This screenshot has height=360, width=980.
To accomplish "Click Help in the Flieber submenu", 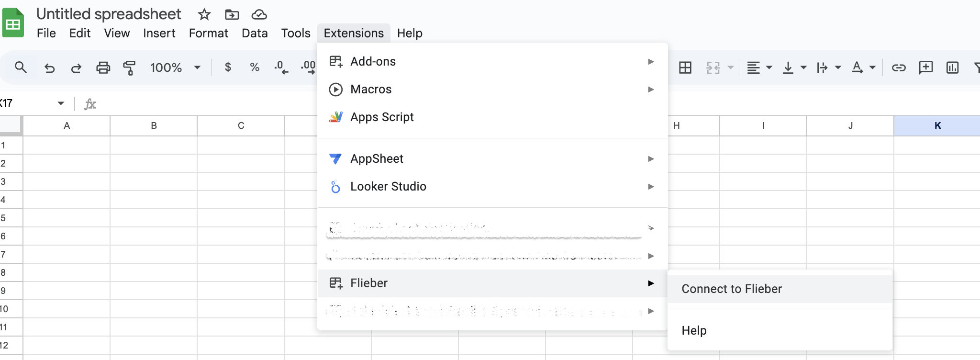I will (x=694, y=331).
